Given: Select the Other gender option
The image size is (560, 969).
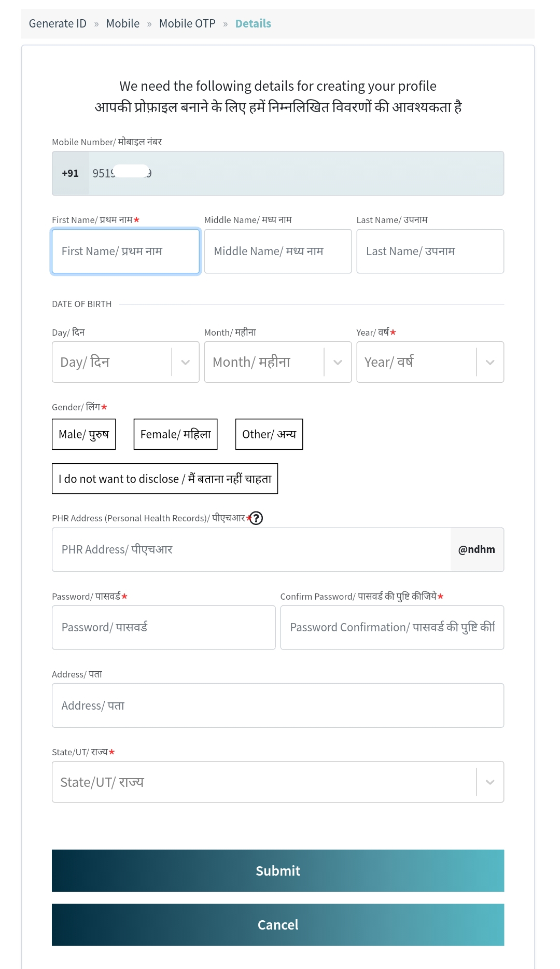Looking at the screenshot, I should [x=269, y=434].
